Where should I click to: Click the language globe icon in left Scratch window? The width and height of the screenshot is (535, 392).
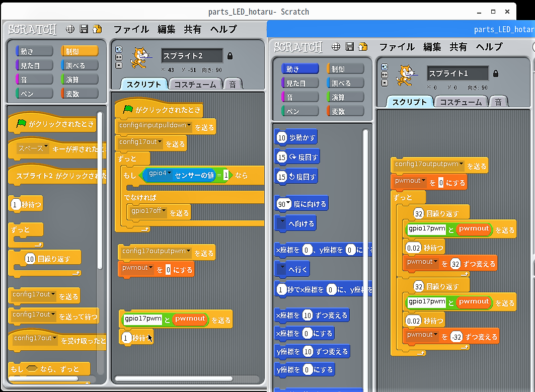pyautogui.click(x=70, y=29)
